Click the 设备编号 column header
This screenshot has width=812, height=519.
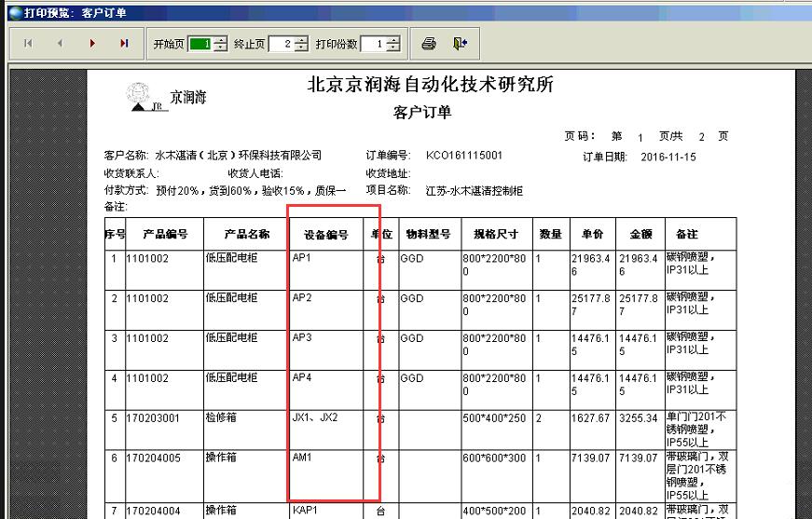(x=325, y=235)
